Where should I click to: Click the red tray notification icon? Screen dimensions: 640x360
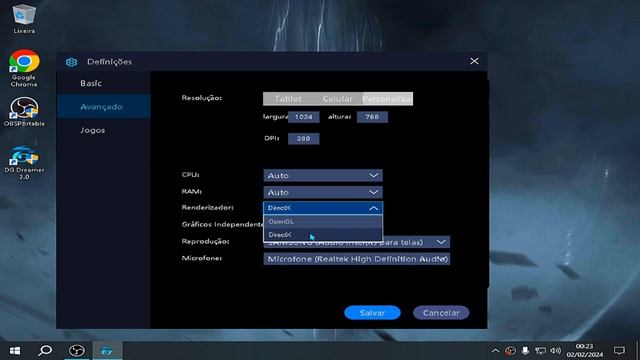click(510, 351)
